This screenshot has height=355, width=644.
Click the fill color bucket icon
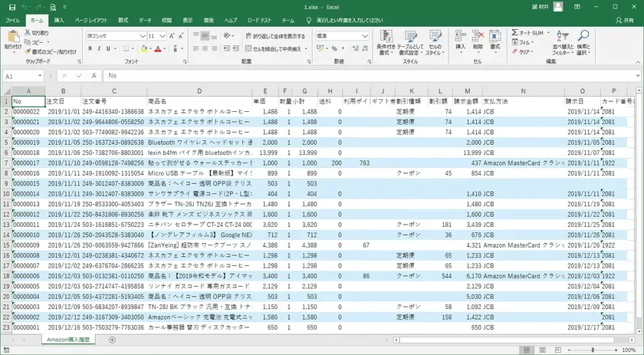[x=143, y=48]
